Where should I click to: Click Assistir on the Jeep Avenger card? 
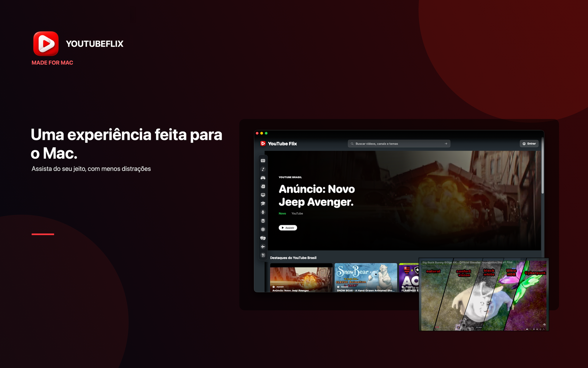click(x=278, y=287)
